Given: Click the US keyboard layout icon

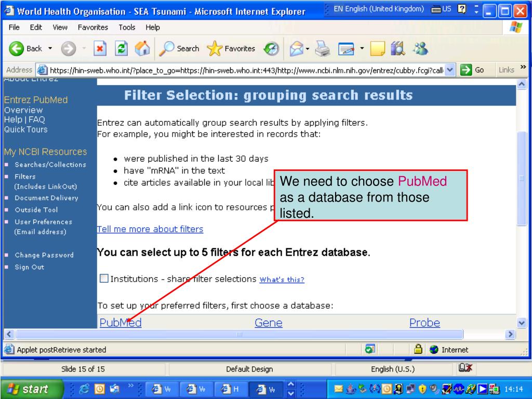Looking at the screenshot, I should coord(441,9).
